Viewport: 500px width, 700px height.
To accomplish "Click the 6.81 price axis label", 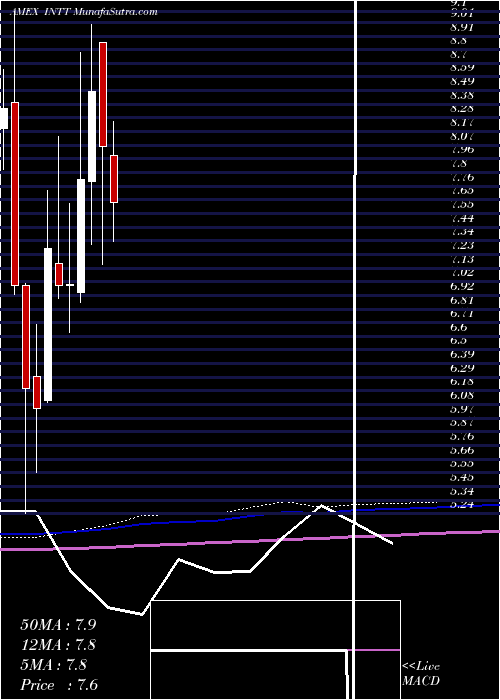I will (462, 300).
